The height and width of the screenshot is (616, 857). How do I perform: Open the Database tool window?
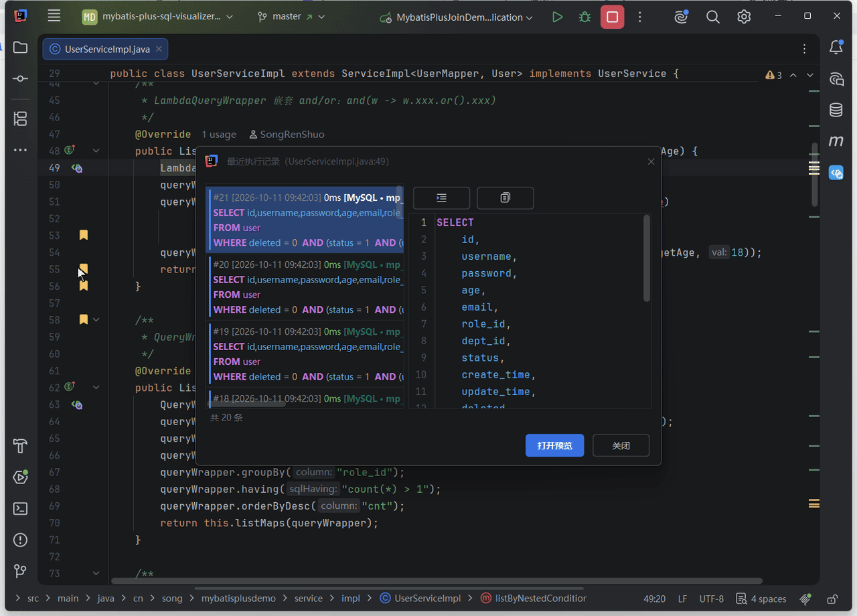[x=836, y=110]
